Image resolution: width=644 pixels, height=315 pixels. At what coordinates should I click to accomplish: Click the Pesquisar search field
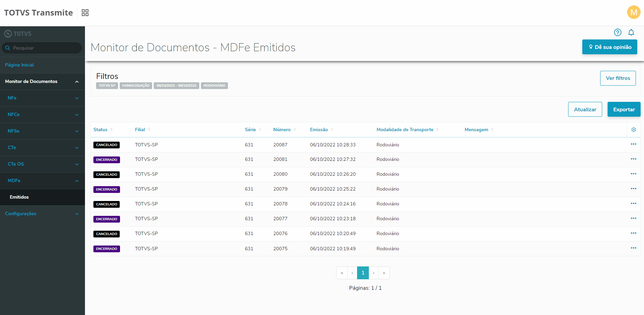coord(42,48)
